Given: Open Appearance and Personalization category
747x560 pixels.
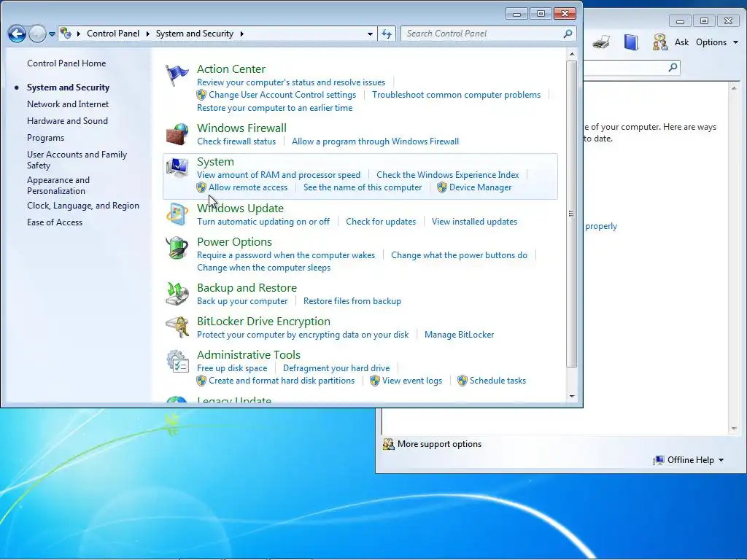Looking at the screenshot, I should [x=58, y=185].
